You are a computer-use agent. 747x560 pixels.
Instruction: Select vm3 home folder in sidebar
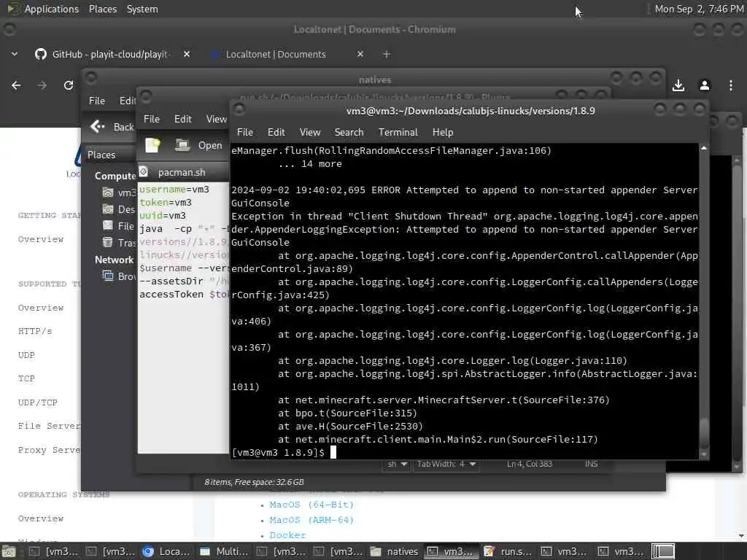point(120,192)
